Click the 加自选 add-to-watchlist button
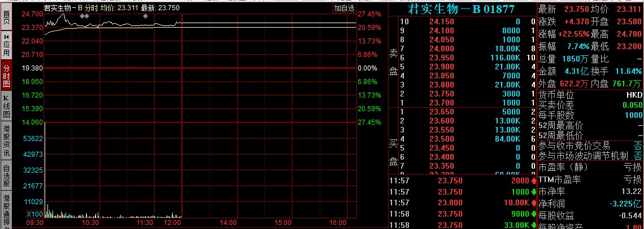Image resolution: width=644 pixels, height=229 pixels. (344, 8)
